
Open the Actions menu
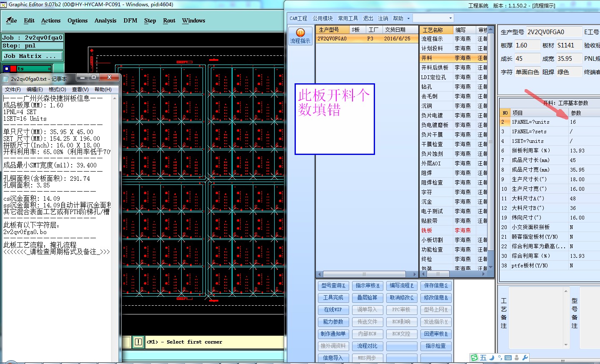point(51,20)
